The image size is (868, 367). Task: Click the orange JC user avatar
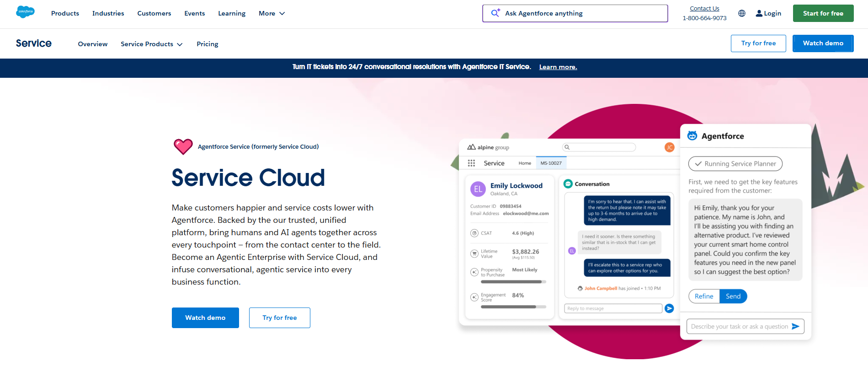[669, 147]
